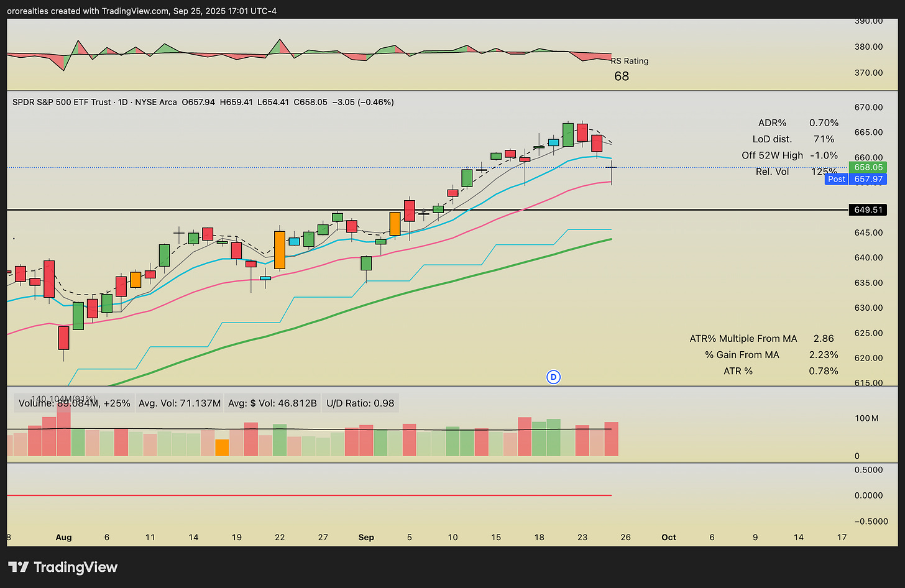Click the Off 52W High label
This screenshot has width=905, height=588.
point(772,155)
